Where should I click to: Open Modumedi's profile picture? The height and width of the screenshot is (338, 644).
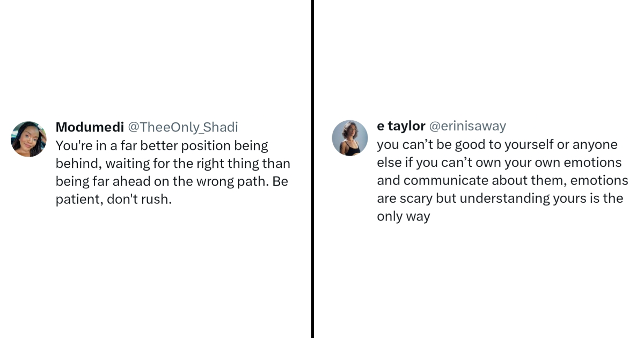click(x=28, y=139)
